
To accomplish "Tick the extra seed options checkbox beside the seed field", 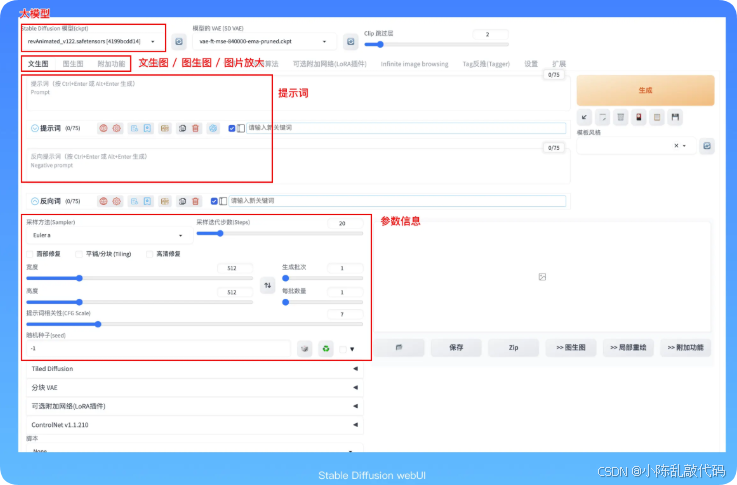I will [343, 349].
